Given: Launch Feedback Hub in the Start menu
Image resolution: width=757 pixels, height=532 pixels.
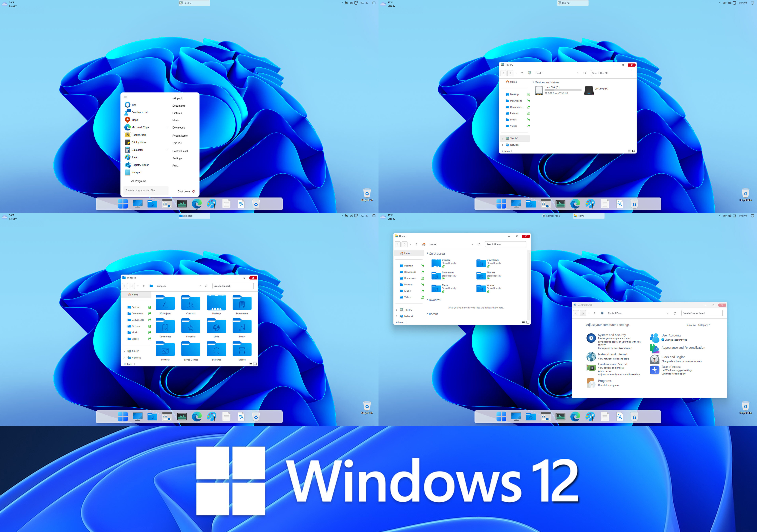Looking at the screenshot, I should (137, 112).
